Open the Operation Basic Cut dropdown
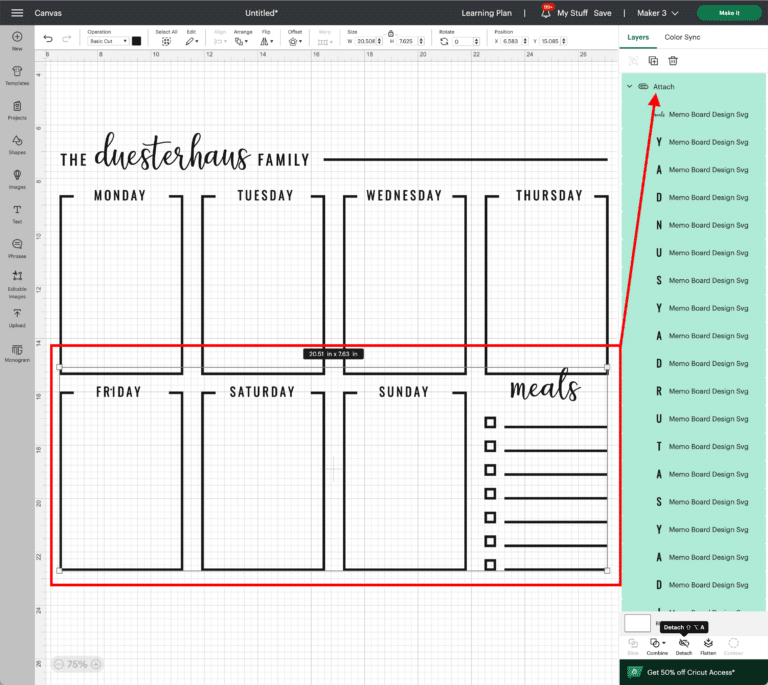 pyautogui.click(x=108, y=41)
